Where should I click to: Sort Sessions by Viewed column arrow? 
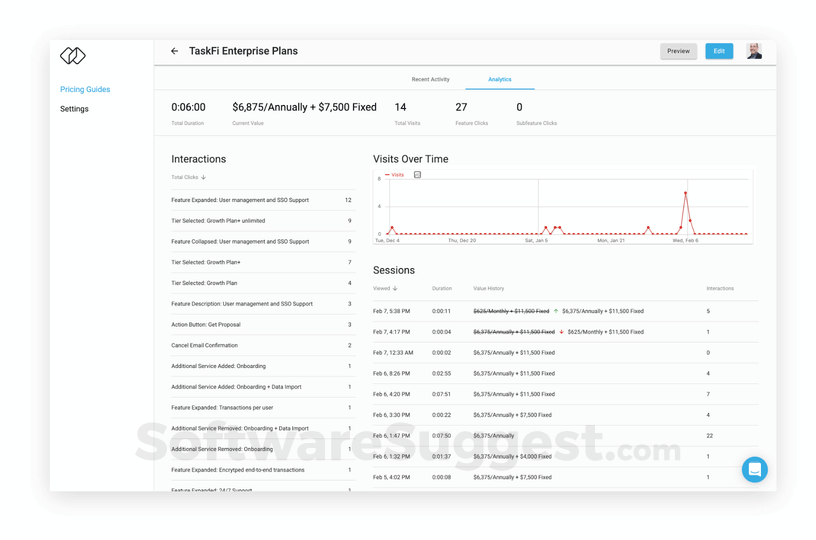click(x=395, y=288)
